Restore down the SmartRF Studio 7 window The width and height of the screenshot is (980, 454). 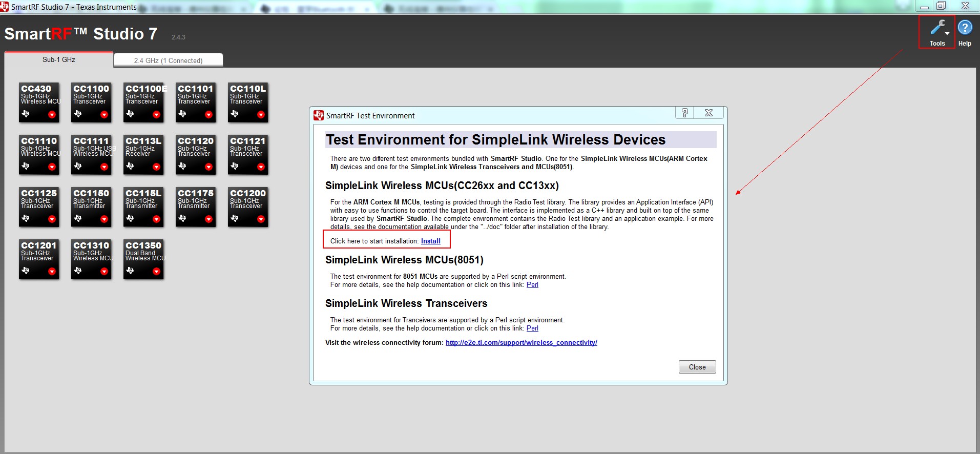pos(941,6)
